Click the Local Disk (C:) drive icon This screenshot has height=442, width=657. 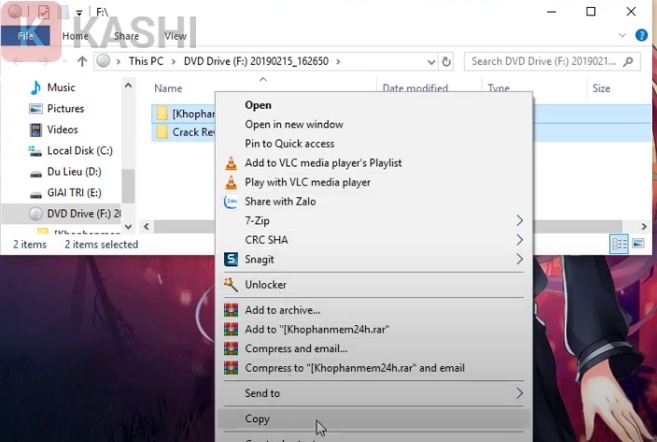(35, 151)
